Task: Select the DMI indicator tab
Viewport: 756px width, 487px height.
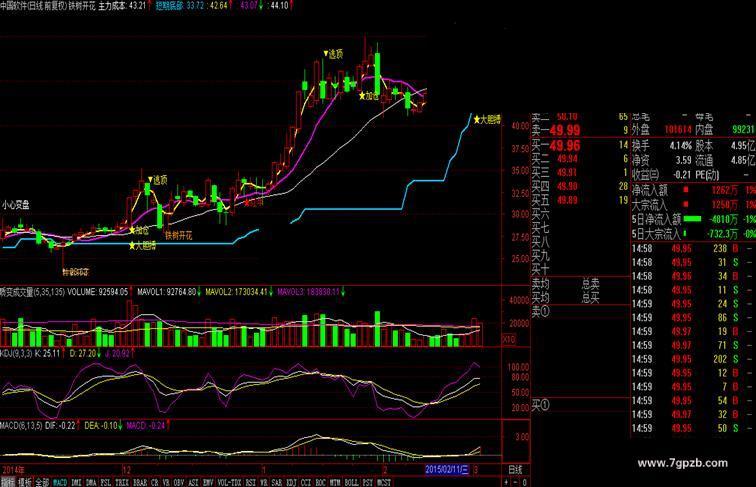Action: tap(76, 482)
